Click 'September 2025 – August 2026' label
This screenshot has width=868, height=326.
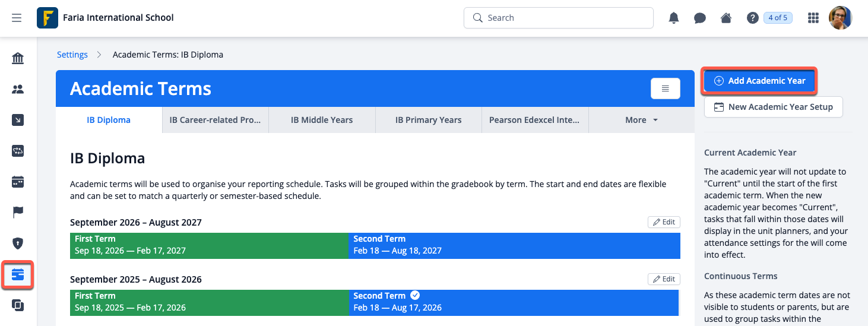(x=136, y=280)
